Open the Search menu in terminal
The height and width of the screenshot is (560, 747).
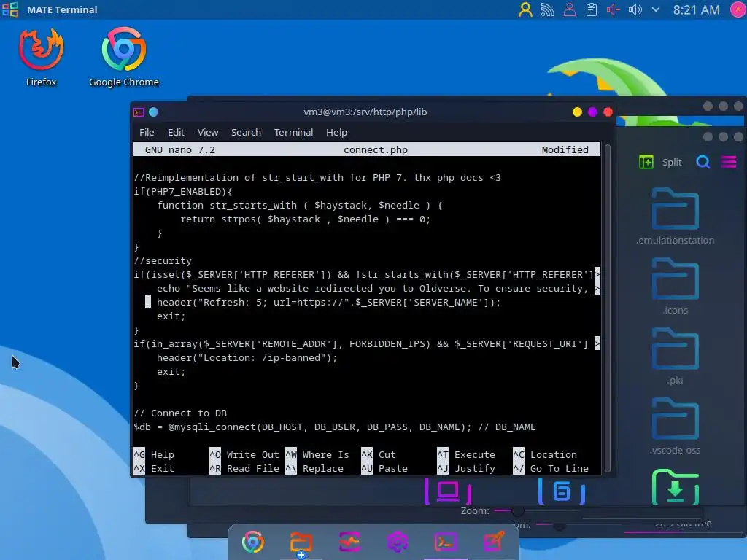pyautogui.click(x=246, y=133)
